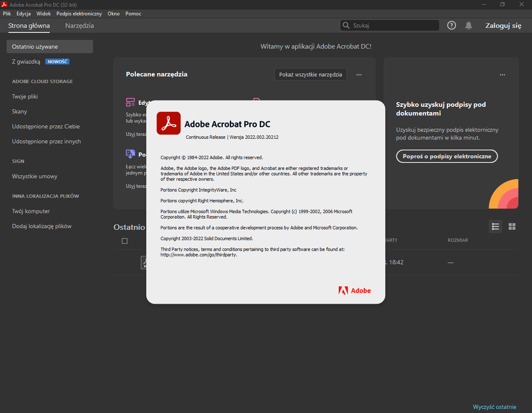Open the Podpis elektroniczny menu
This screenshot has height=413, width=532.
click(x=79, y=13)
